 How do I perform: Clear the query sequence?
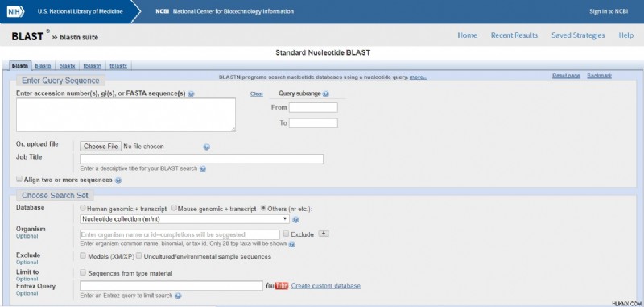click(x=257, y=94)
